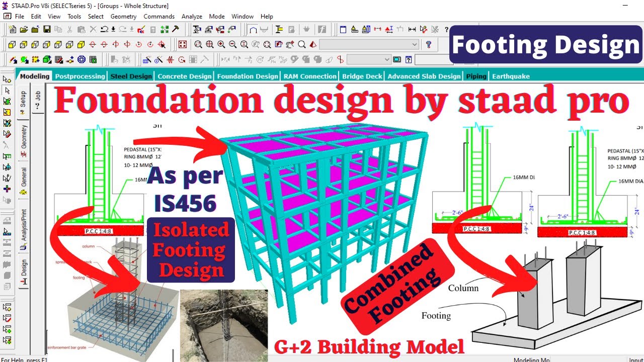Switch to the Piping tab

click(x=476, y=76)
